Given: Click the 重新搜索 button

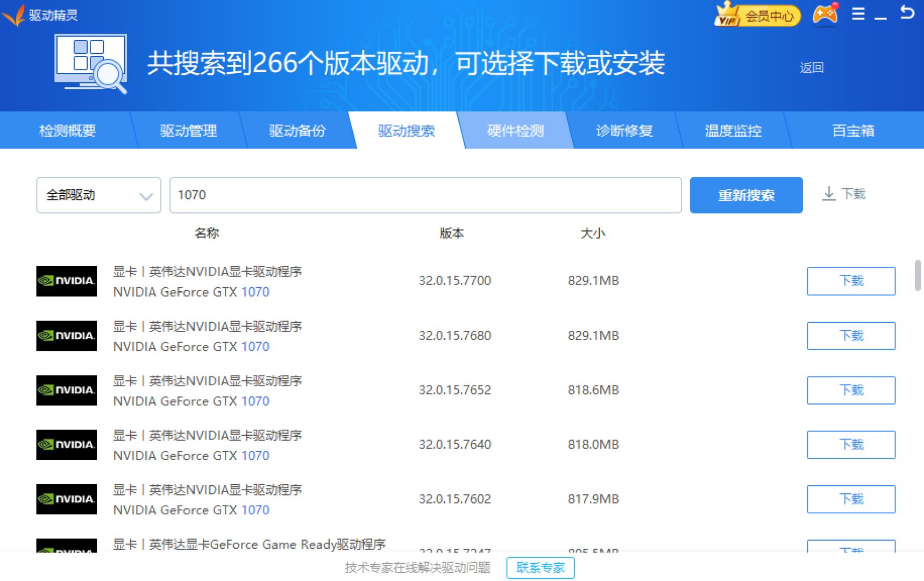Looking at the screenshot, I should pyautogui.click(x=747, y=195).
